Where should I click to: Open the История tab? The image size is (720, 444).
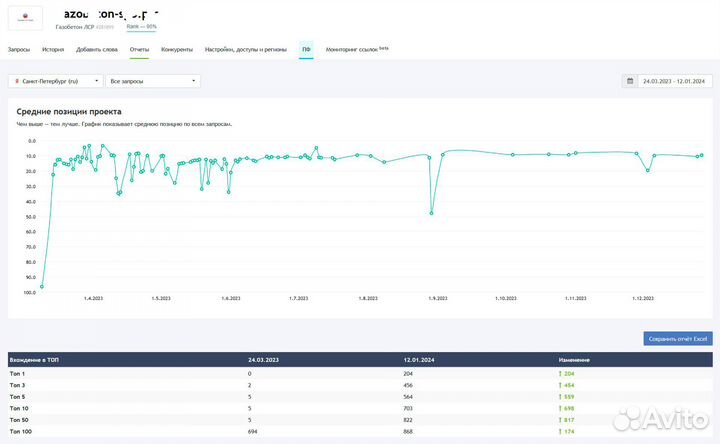53,48
